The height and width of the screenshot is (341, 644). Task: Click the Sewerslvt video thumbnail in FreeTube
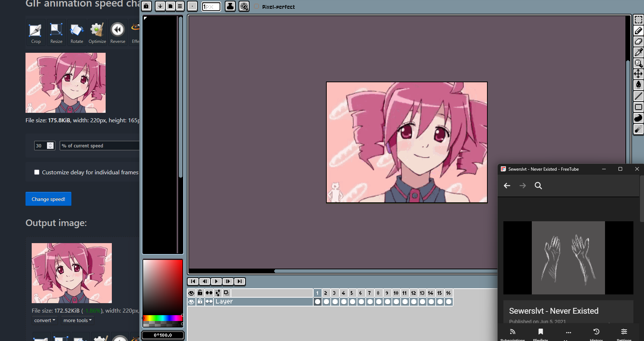pyautogui.click(x=568, y=258)
